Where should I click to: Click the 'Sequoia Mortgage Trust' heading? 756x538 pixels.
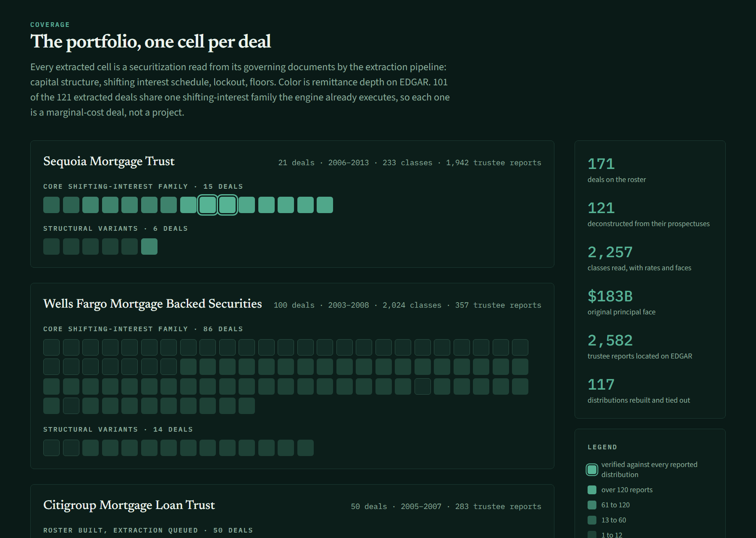point(109,161)
